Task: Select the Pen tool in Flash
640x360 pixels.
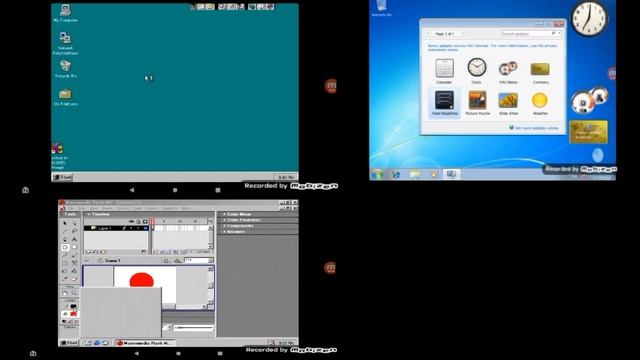Action: [64, 239]
